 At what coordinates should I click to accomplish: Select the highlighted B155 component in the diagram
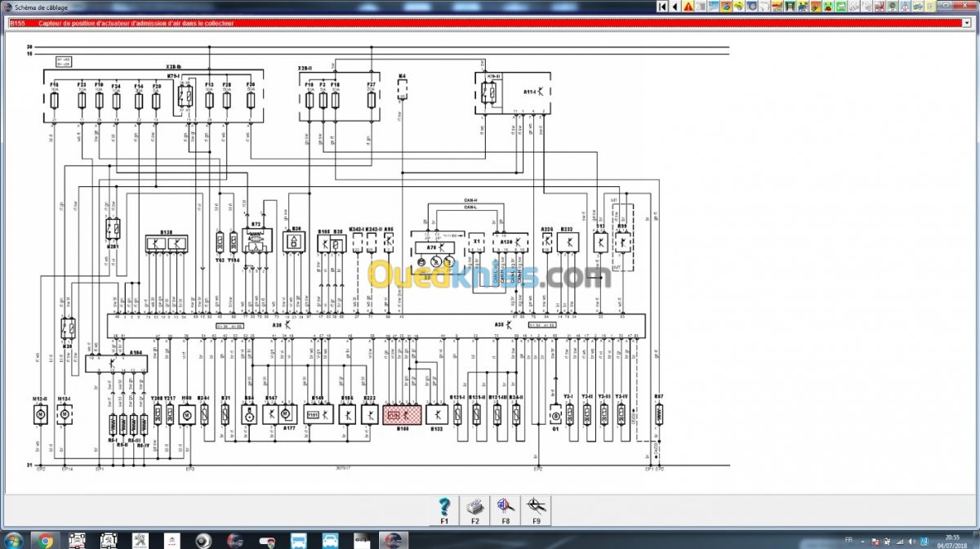(x=403, y=414)
